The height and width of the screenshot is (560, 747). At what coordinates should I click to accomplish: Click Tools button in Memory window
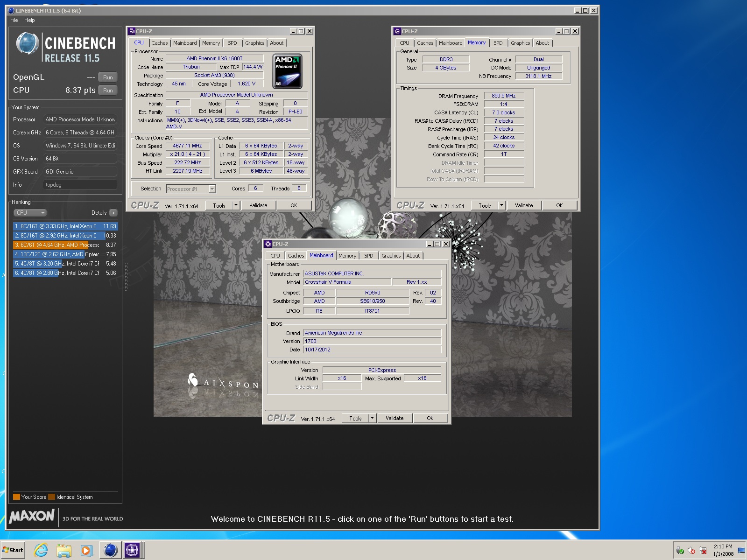pos(485,205)
